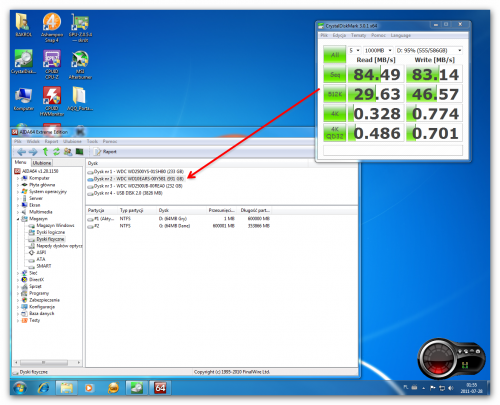500x405 pixels.
Task: Click the Partycja column header
Action: (102, 210)
